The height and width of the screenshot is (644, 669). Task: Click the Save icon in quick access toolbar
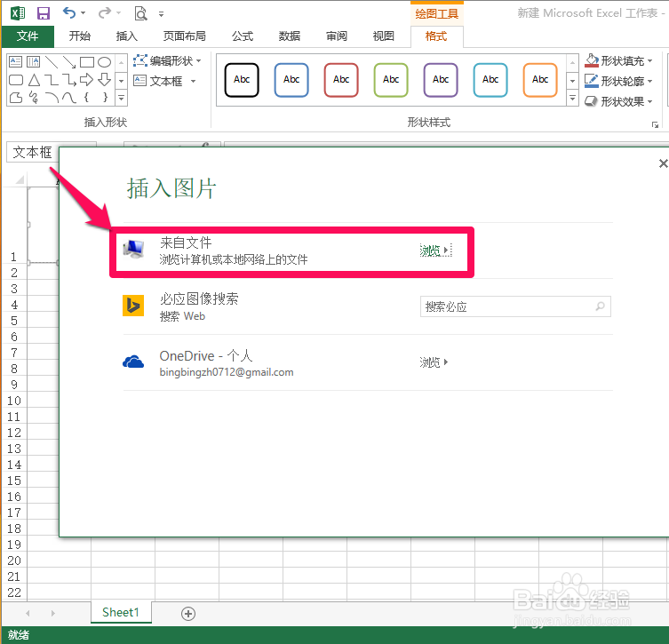coord(44,13)
